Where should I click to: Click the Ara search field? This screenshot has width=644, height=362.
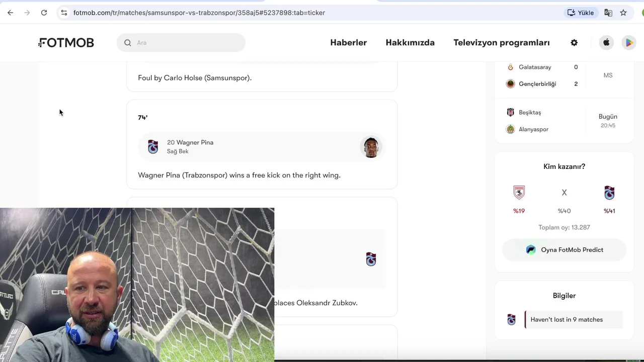[x=181, y=43]
